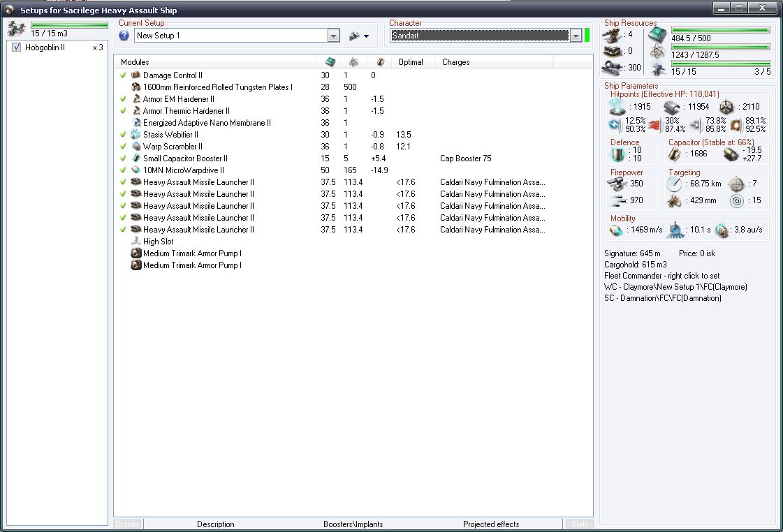Open the Projected effects tab
783x532 pixels.
[x=491, y=524]
